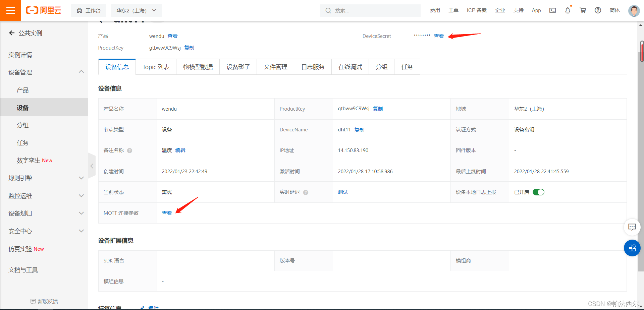Copy DeviceName dht11 with 复制
This screenshot has width=644, height=310.
click(x=359, y=130)
